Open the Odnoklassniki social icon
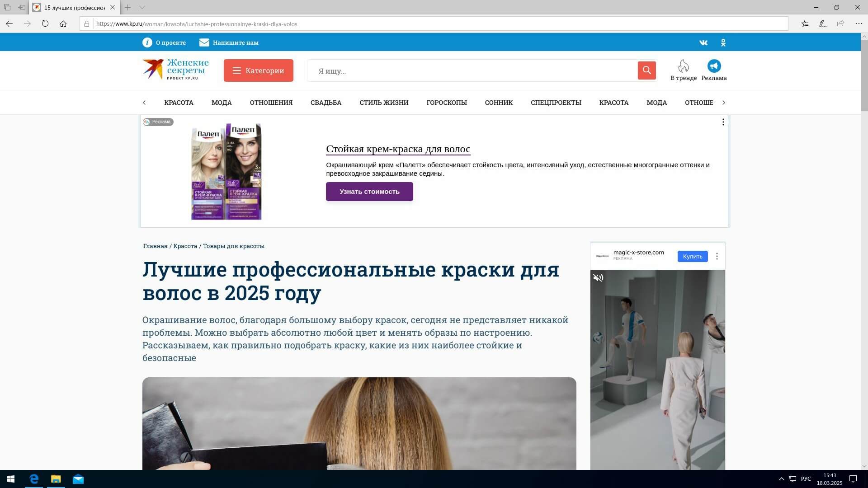 point(723,42)
